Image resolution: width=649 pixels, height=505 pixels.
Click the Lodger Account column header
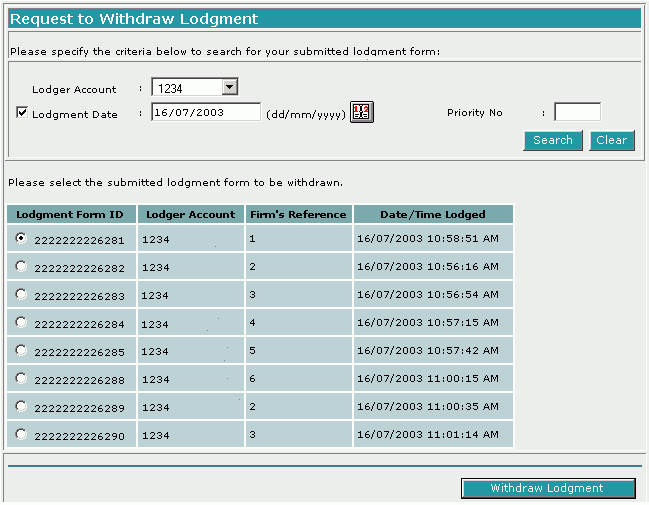[189, 214]
